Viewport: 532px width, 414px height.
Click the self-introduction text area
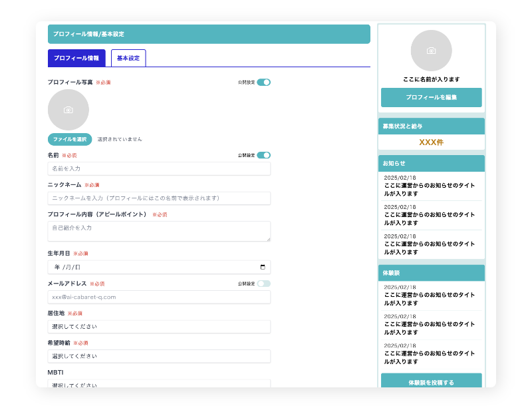(x=159, y=231)
